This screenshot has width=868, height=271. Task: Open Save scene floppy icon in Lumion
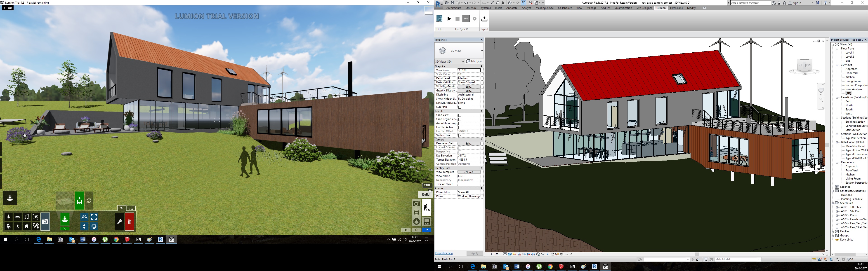427,222
